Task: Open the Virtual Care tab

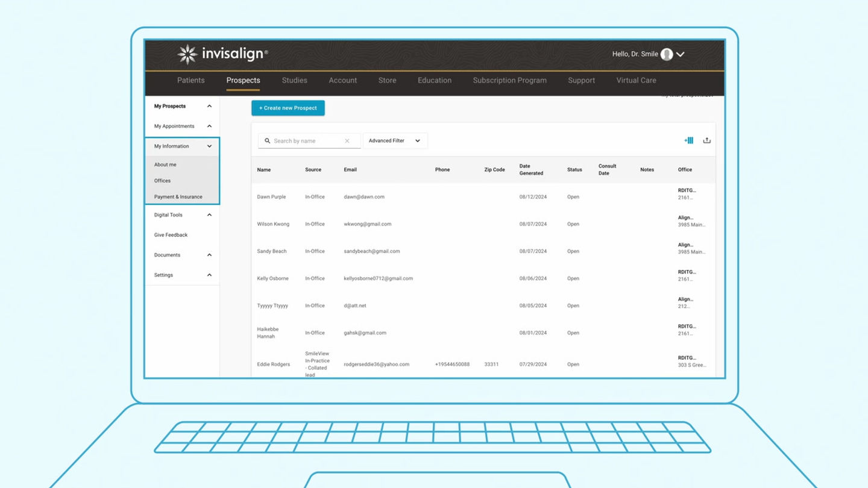Action: pos(637,80)
